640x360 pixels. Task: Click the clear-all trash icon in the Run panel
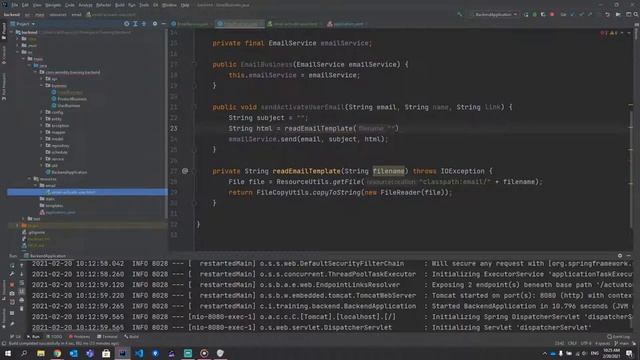(22, 309)
